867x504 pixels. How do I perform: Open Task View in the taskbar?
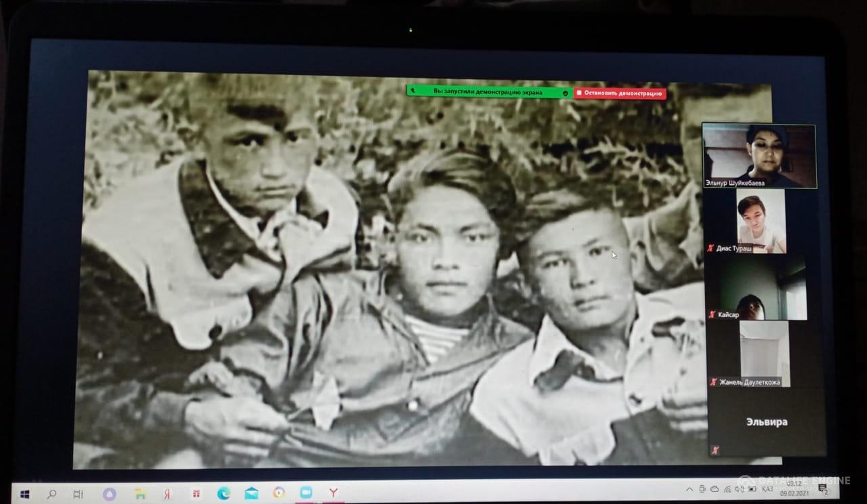pos(78,494)
